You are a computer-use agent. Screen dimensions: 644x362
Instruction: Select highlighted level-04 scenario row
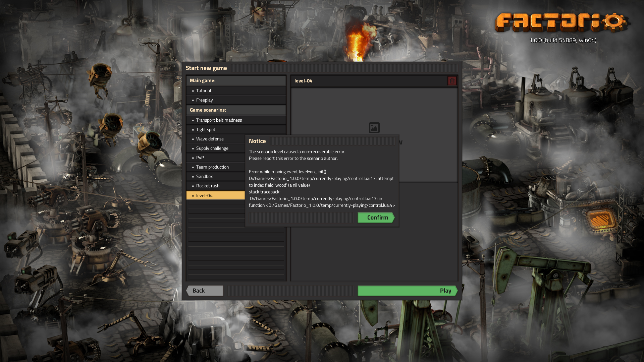coord(216,195)
